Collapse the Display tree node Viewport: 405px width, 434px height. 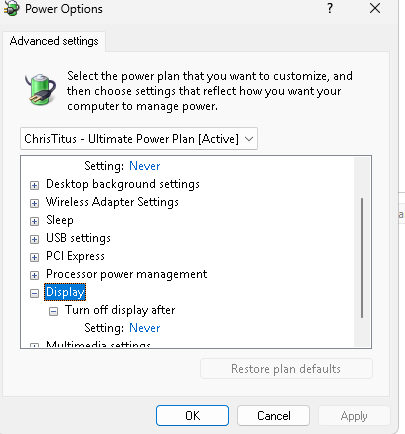[x=34, y=293]
